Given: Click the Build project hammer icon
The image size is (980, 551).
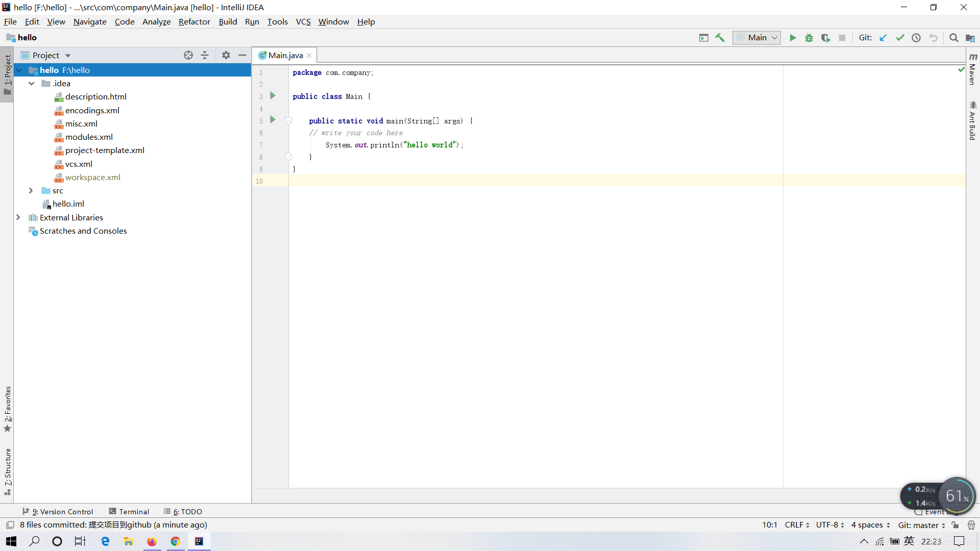Looking at the screenshot, I should (721, 38).
